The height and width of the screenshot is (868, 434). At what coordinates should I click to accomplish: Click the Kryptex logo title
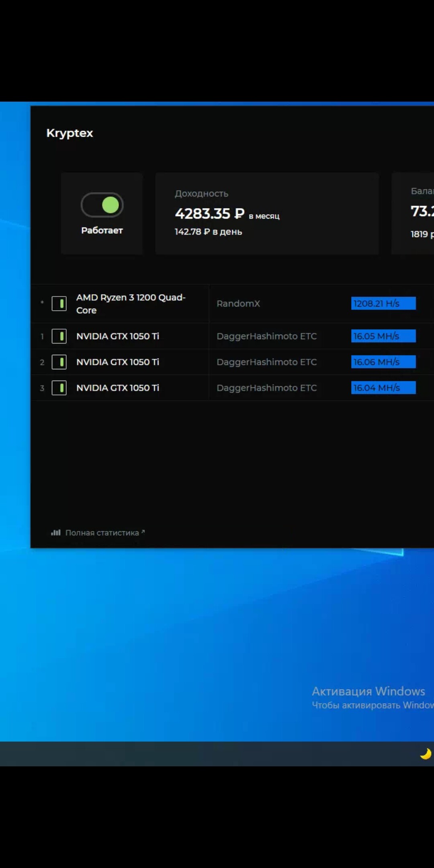[70, 133]
